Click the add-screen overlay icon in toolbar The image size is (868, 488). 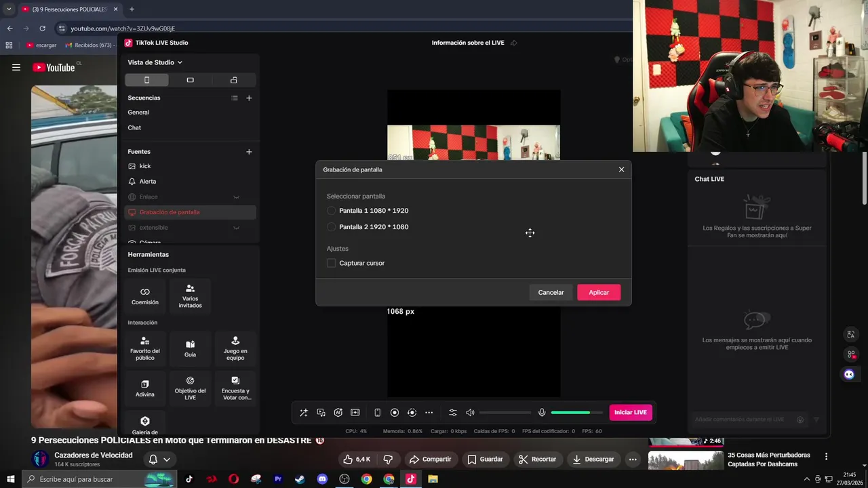pyautogui.click(x=355, y=413)
